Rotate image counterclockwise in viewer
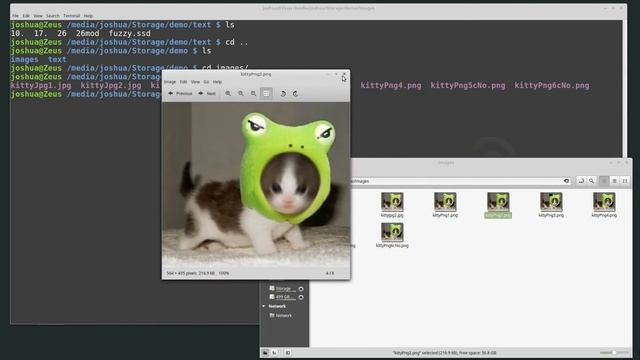Image resolution: width=640 pixels, height=360 pixels. (x=283, y=93)
